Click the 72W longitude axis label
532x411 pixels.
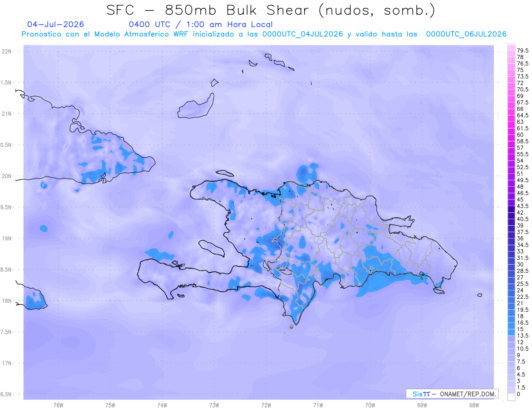[266, 405]
